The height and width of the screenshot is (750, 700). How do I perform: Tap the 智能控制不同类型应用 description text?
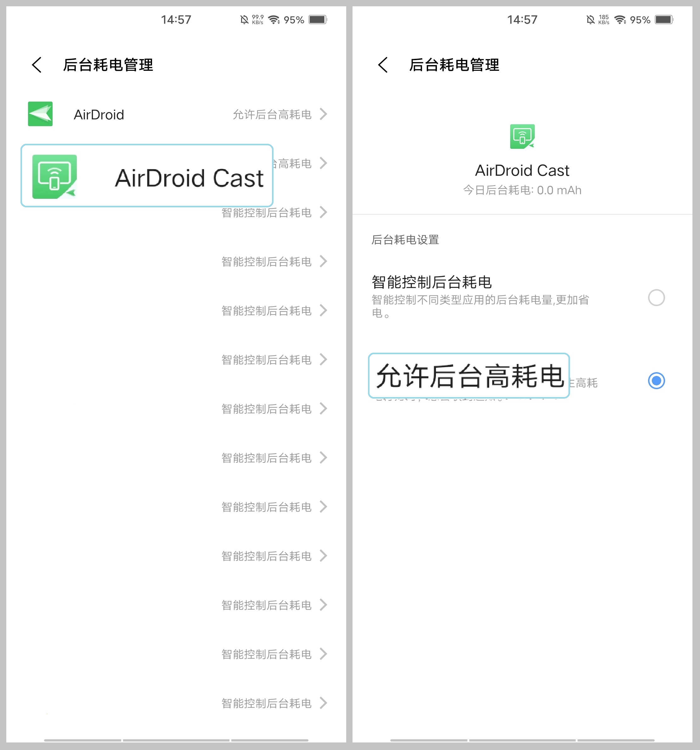coord(480,306)
